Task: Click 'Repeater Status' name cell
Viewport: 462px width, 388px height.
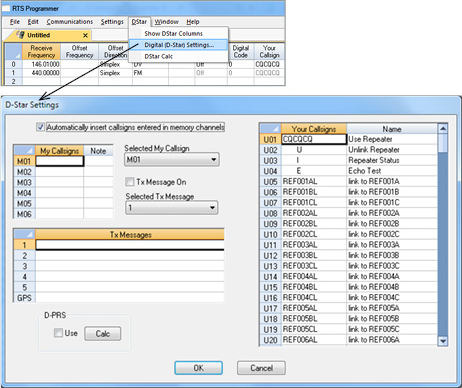Action: coord(392,160)
